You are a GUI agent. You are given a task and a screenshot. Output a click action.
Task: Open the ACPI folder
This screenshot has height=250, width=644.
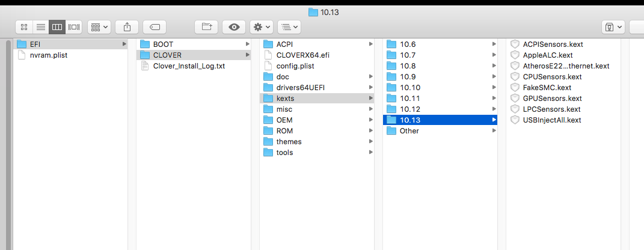point(317,44)
